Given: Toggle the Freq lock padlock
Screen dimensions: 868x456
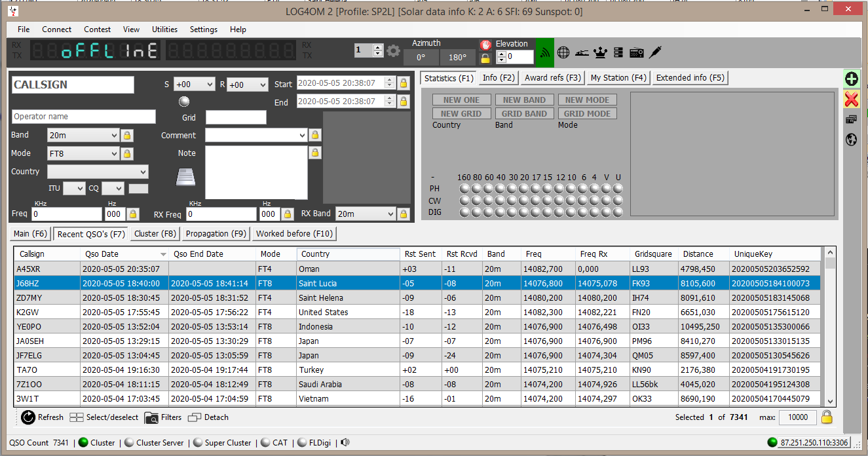Looking at the screenshot, I should [132, 214].
